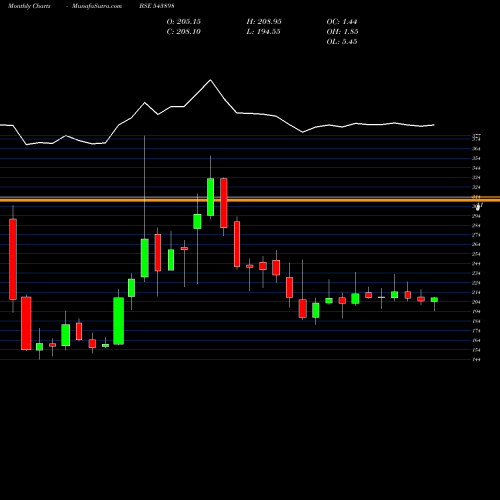
Task: Click the peak of the white indicator line
Action: tap(210, 80)
